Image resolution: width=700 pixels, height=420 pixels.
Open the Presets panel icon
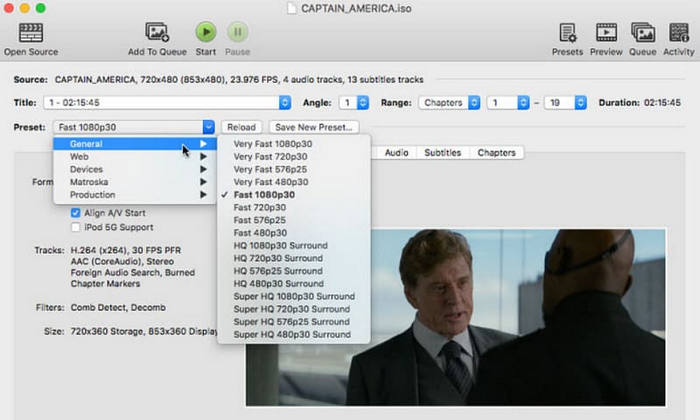pyautogui.click(x=567, y=33)
